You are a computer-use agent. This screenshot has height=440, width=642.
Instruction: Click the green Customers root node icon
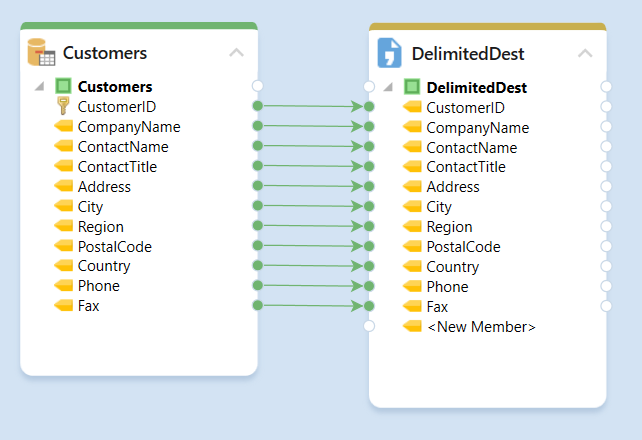tap(63, 87)
